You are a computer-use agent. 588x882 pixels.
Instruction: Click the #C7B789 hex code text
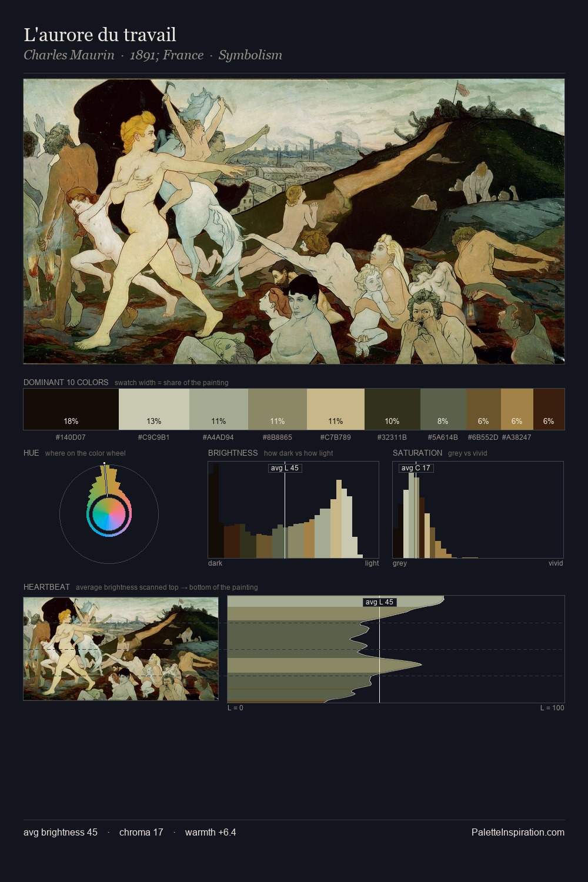pos(335,437)
